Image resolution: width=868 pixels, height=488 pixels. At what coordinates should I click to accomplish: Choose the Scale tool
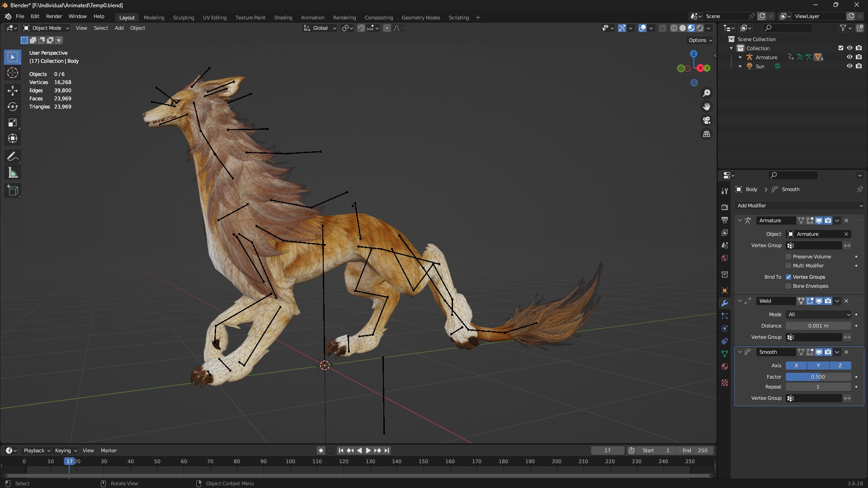13,122
